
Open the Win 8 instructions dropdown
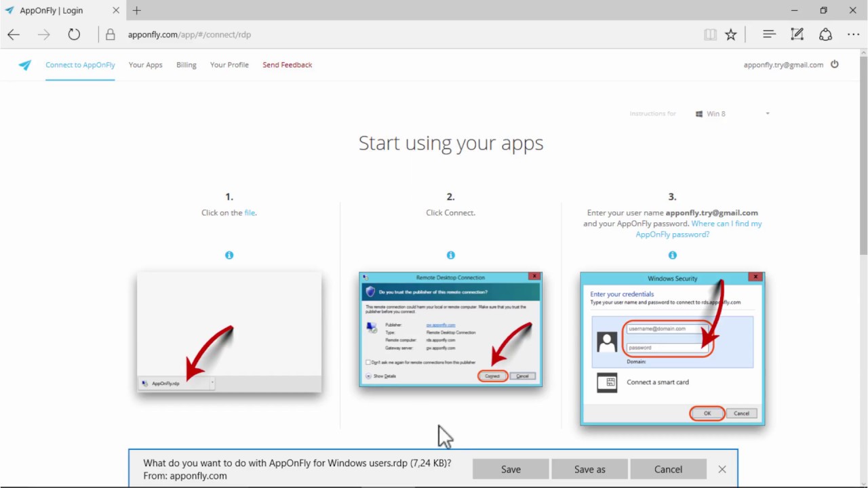[x=733, y=114]
